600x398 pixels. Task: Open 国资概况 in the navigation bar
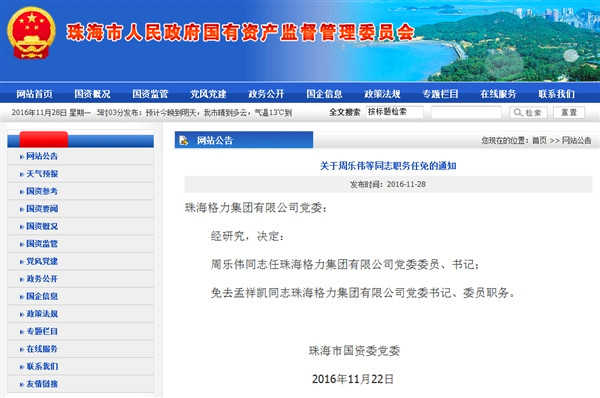pyautogui.click(x=92, y=94)
